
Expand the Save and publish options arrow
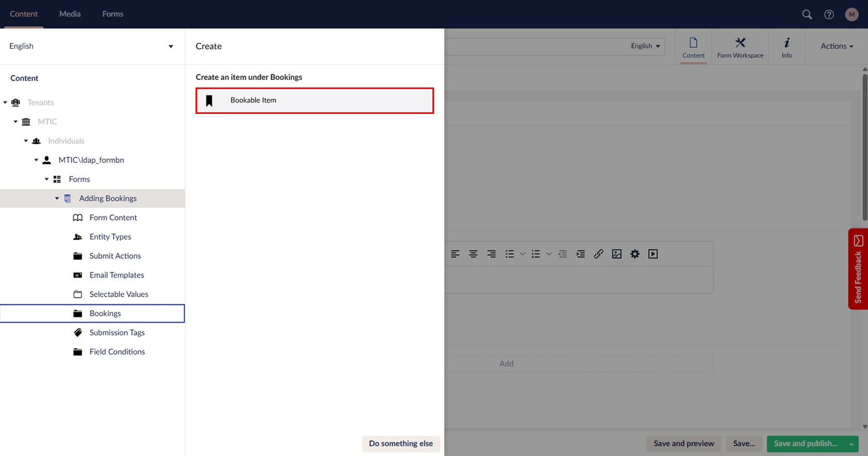tap(851, 444)
